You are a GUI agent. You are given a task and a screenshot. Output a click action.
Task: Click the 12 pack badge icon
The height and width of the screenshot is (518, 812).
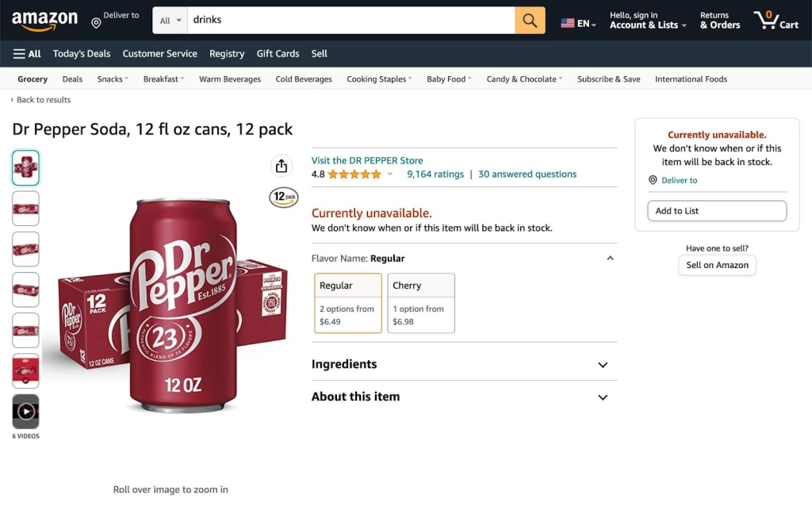pyautogui.click(x=284, y=197)
